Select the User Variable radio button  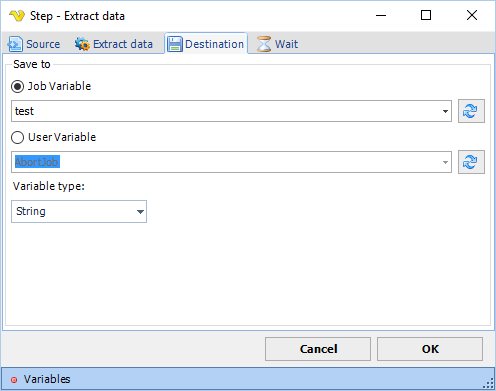(x=17, y=137)
